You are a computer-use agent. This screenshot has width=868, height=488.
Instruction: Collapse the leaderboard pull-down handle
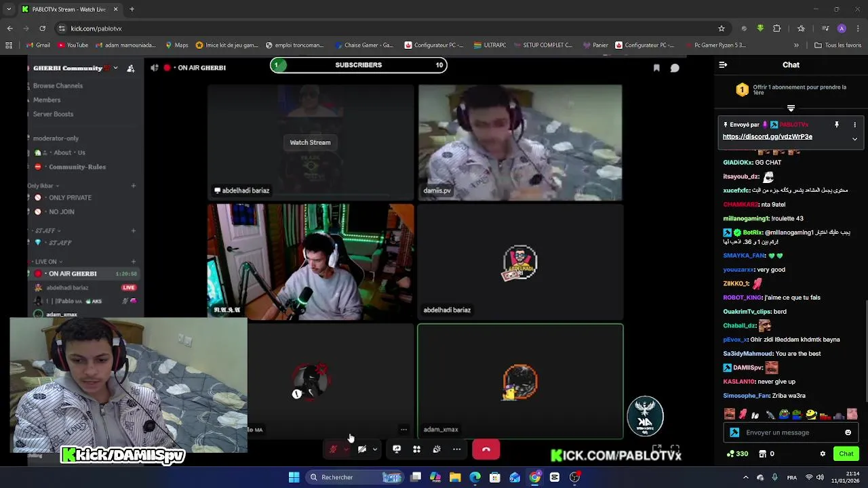(x=791, y=108)
